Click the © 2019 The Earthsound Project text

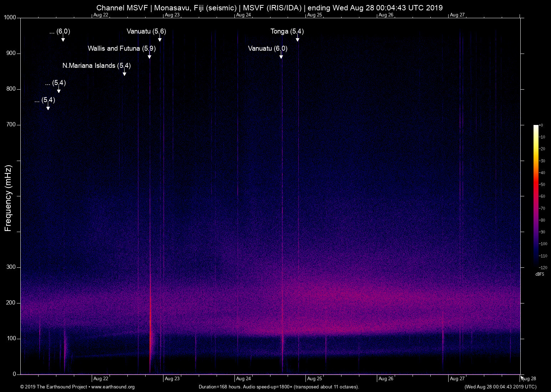54,387
